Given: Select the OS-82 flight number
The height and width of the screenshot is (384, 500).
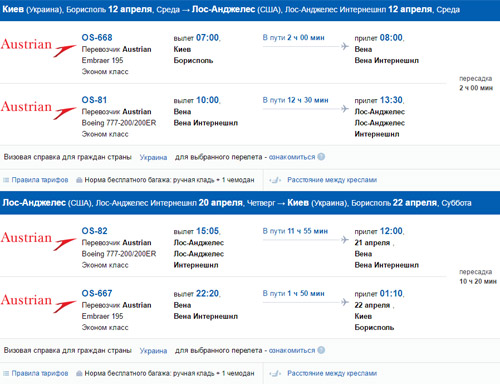Looking at the screenshot, I should [x=95, y=231].
